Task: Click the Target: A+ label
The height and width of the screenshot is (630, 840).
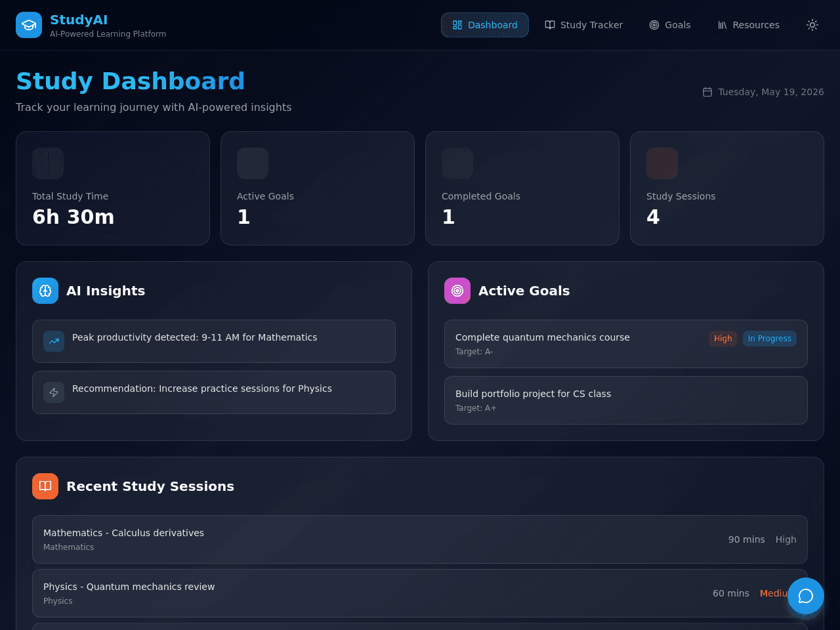Action: 476,408
